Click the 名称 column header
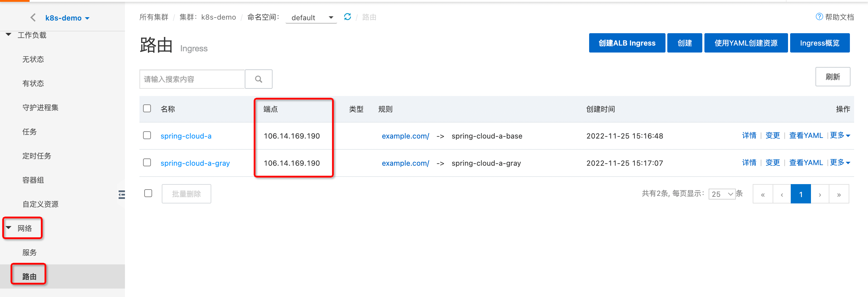 (168, 109)
